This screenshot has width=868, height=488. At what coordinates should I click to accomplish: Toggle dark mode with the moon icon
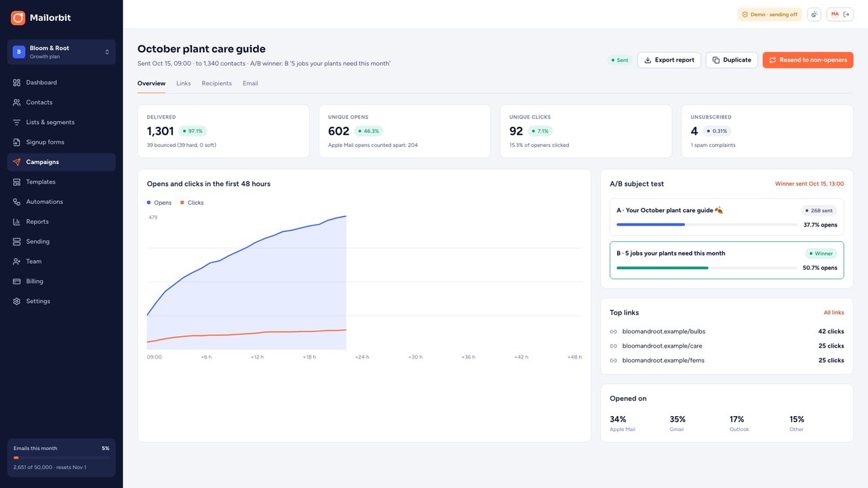point(814,14)
